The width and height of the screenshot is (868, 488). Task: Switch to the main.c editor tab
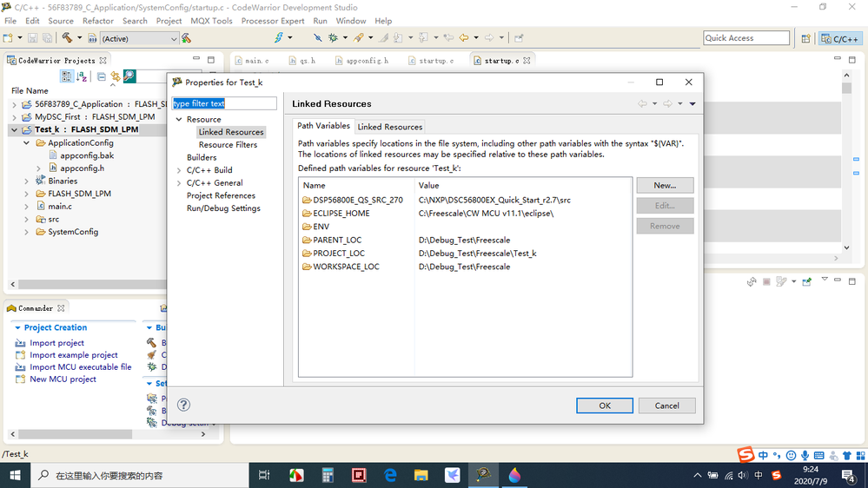[252, 60]
